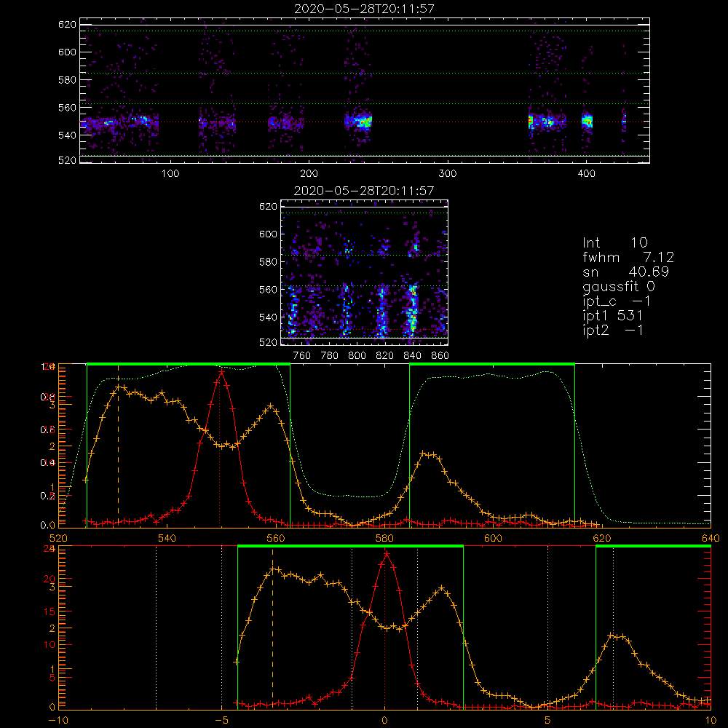Click the 'Int 10' readout

(615, 243)
